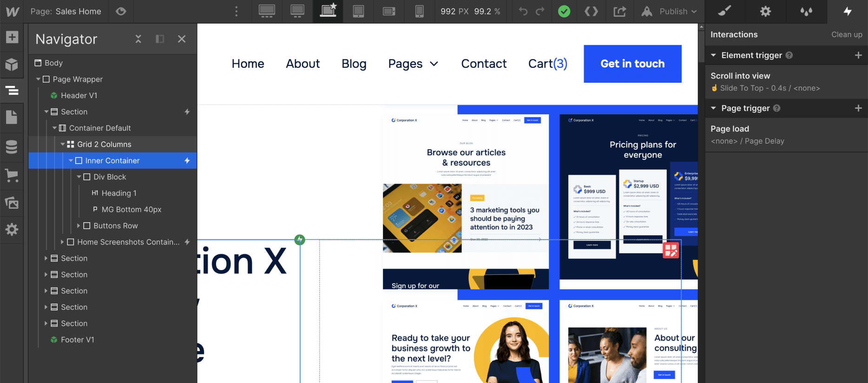Select the starred base desktop breakpoint
This screenshot has height=383, width=868.
pyautogui.click(x=328, y=11)
